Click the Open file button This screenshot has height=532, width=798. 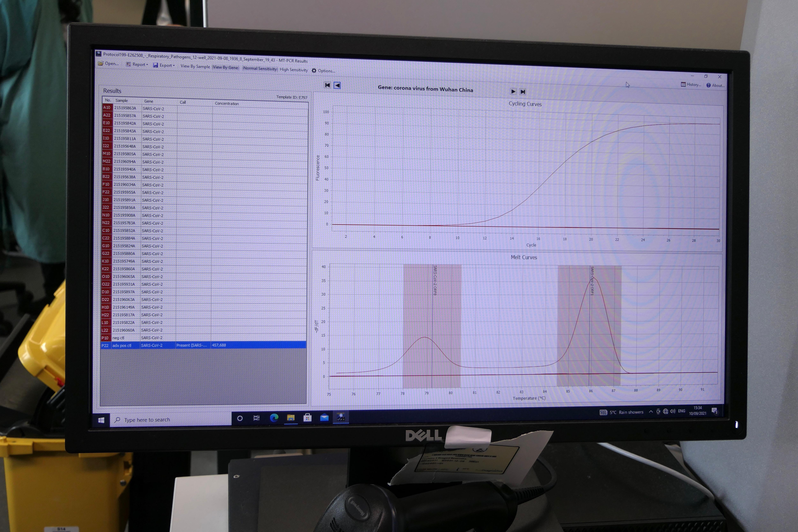pyautogui.click(x=109, y=63)
